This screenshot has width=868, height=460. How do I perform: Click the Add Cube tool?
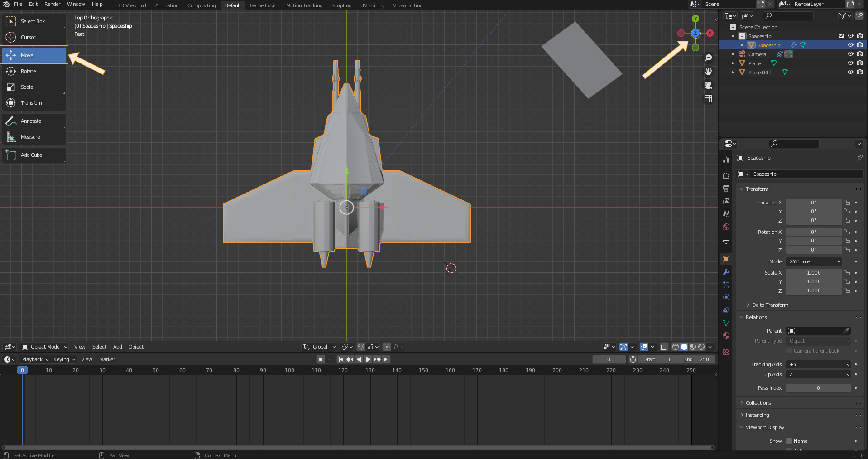point(31,155)
